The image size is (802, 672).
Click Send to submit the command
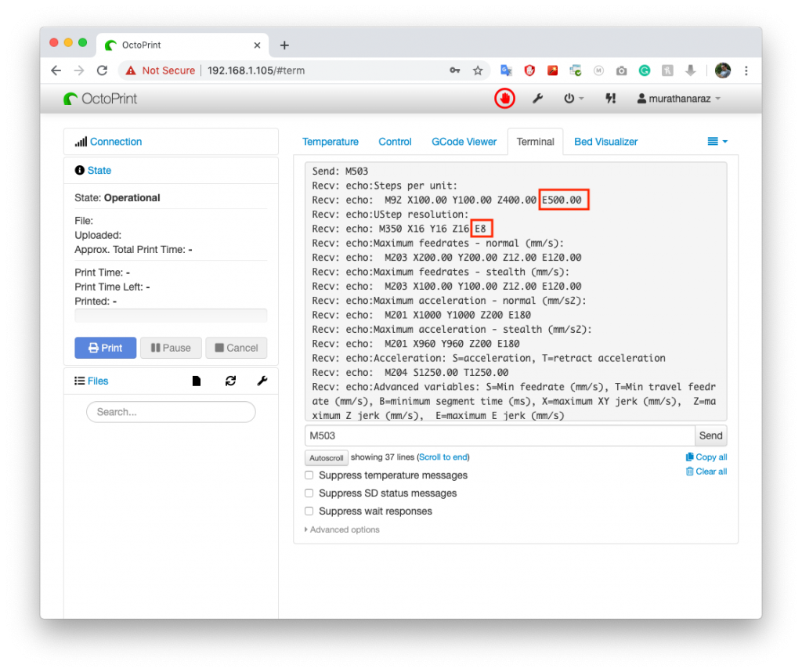coord(710,435)
